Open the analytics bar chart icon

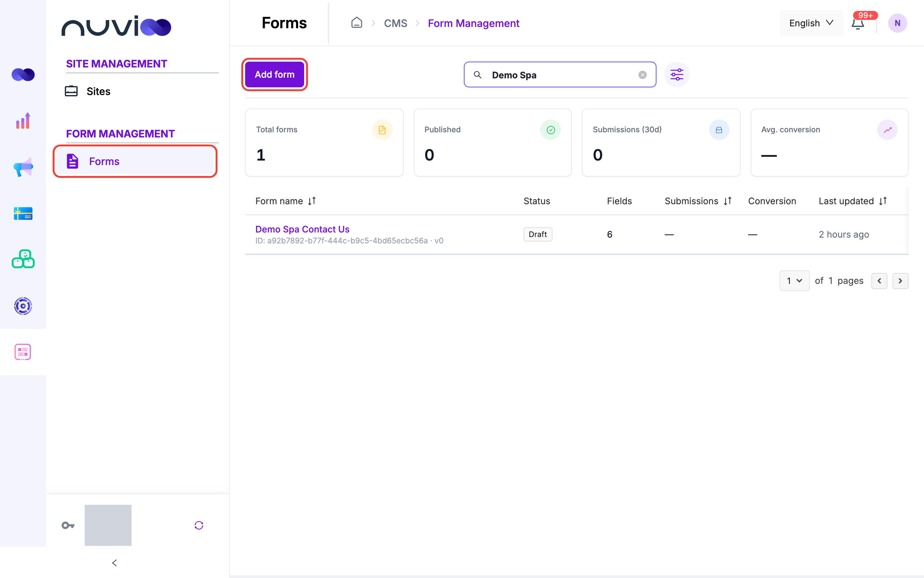coord(23,121)
